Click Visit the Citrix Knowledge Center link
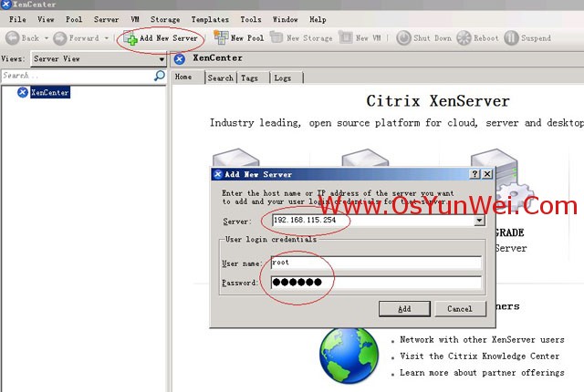The image size is (584, 392). point(480,356)
